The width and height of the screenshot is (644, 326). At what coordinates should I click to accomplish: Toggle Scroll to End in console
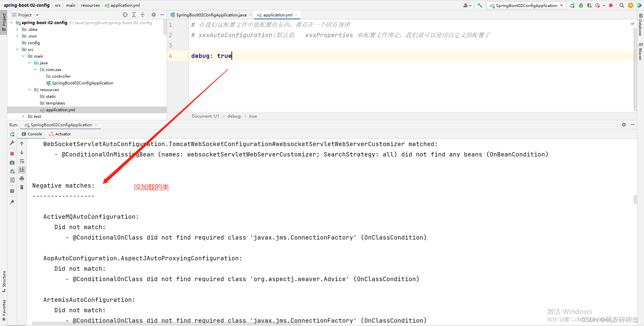tap(22, 170)
